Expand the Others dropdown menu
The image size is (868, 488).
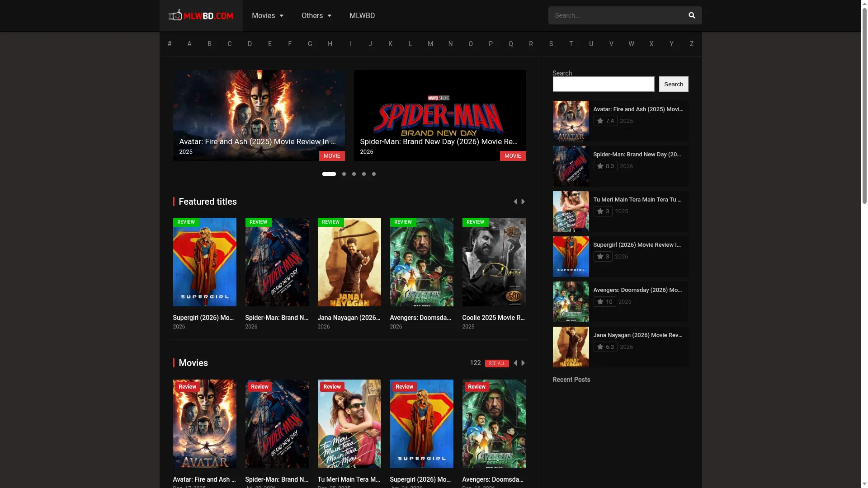click(x=316, y=16)
